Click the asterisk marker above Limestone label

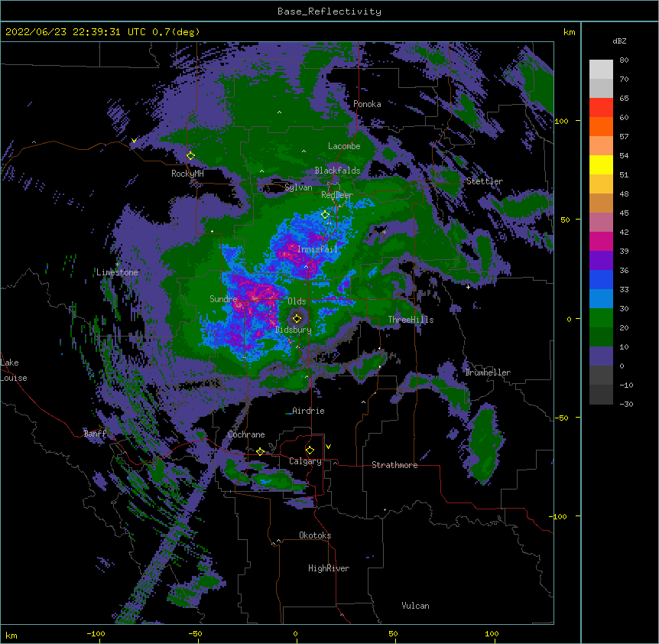click(117, 265)
